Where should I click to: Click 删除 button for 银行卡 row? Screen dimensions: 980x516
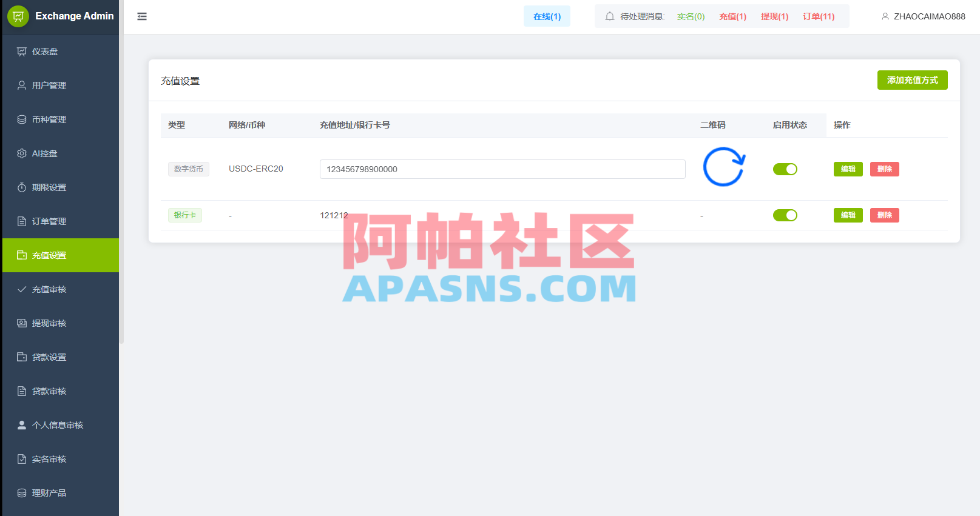884,215
